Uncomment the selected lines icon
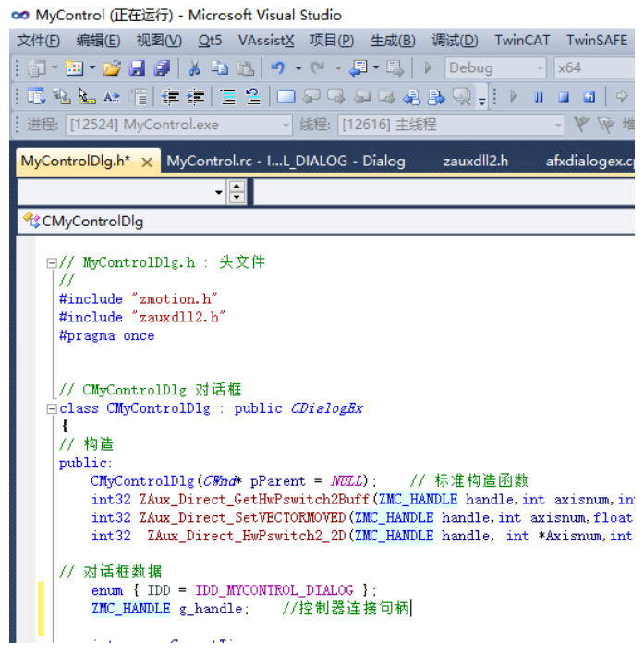Image resolution: width=644 pixels, height=654 pixels. coord(253,97)
